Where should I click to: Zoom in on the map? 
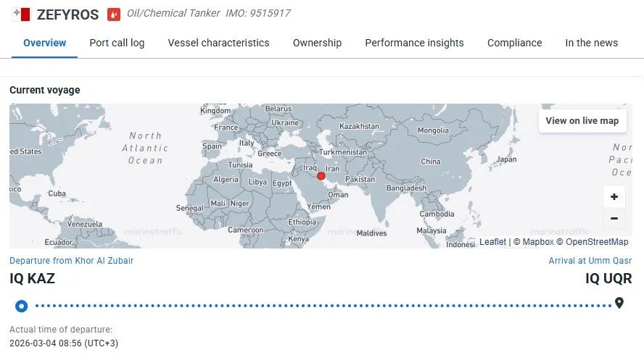614,196
